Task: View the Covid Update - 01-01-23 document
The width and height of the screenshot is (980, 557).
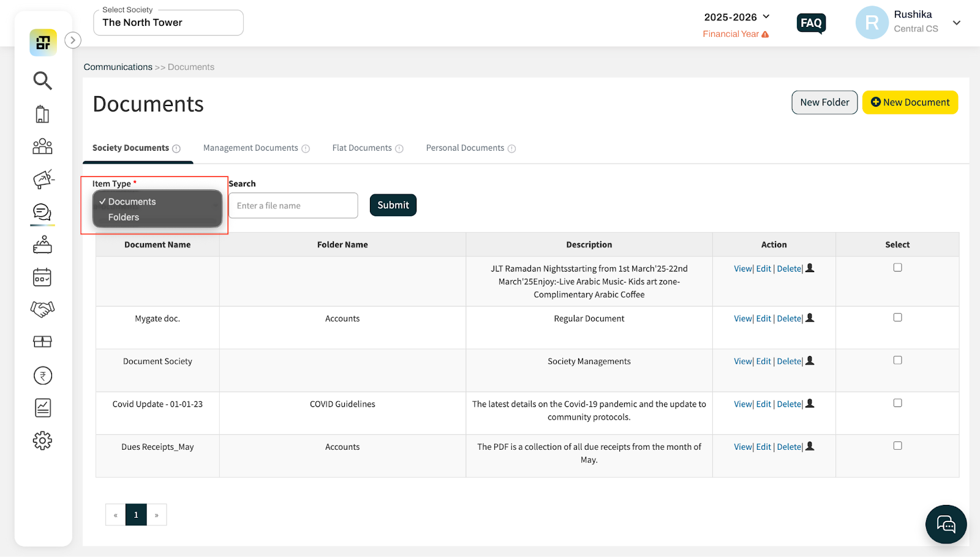Action: click(742, 404)
